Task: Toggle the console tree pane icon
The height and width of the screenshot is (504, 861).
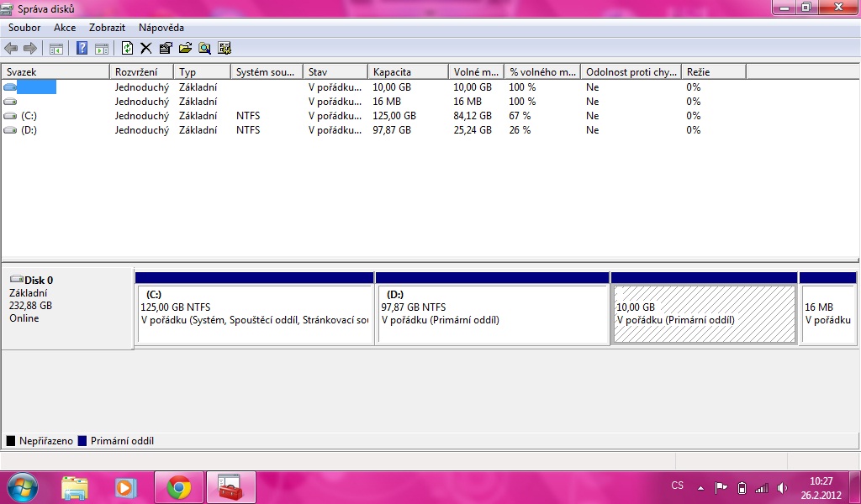Action: (x=56, y=48)
